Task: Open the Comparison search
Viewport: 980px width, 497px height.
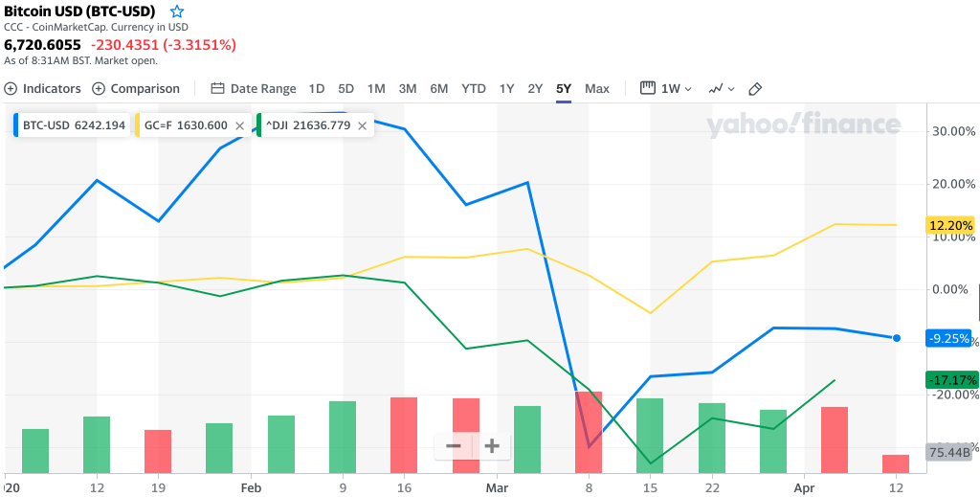Action: click(136, 88)
